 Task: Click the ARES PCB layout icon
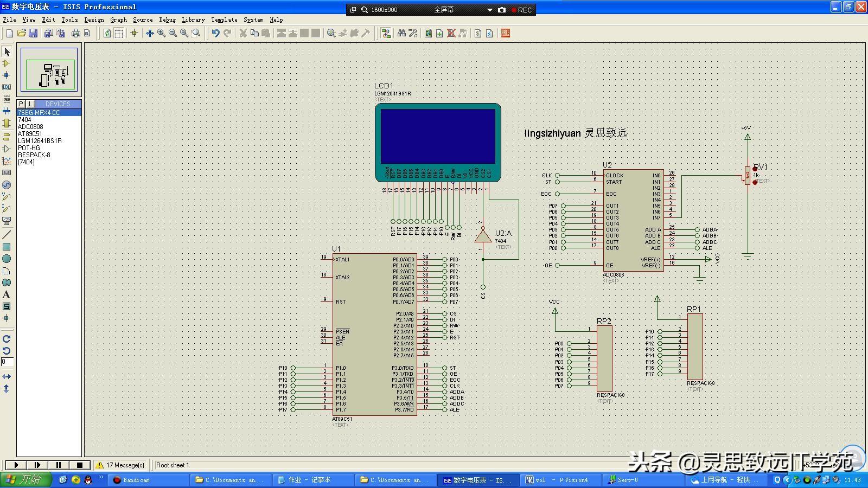[506, 33]
